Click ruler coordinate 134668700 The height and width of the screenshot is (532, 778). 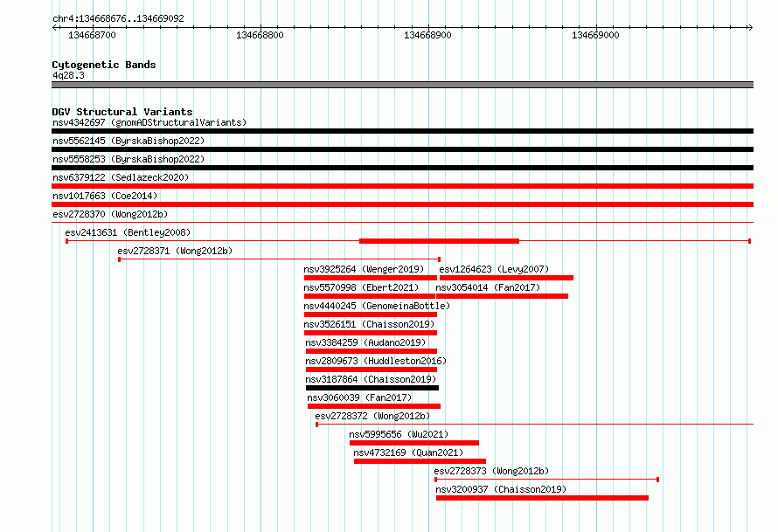[92, 35]
